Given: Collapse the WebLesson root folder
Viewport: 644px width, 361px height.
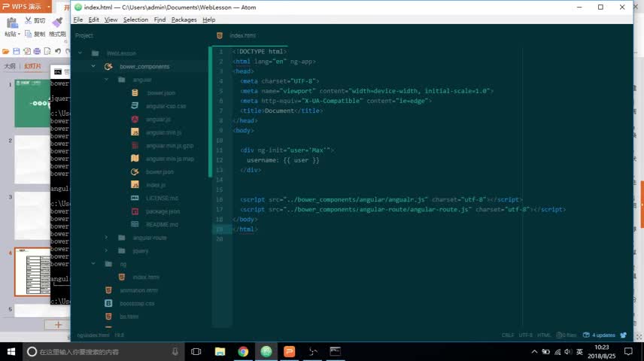Looking at the screenshot, I should click(x=80, y=53).
